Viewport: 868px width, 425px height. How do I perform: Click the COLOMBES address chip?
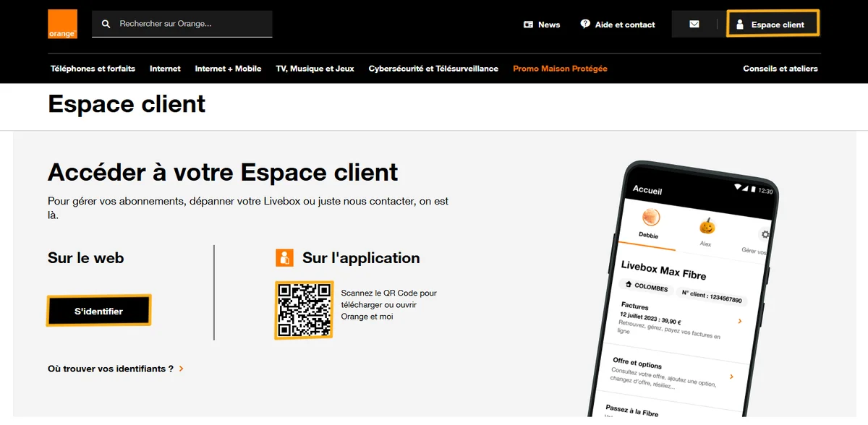pyautogui.click(x=647, y=287)
